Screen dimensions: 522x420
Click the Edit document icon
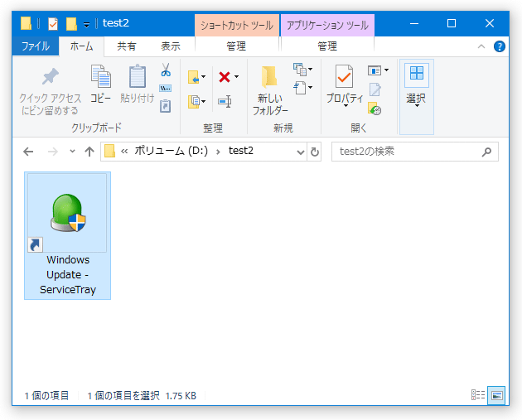click(375, 89)
